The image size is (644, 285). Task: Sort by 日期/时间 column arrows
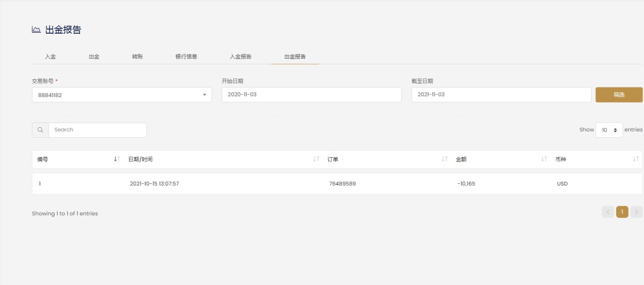316,159
